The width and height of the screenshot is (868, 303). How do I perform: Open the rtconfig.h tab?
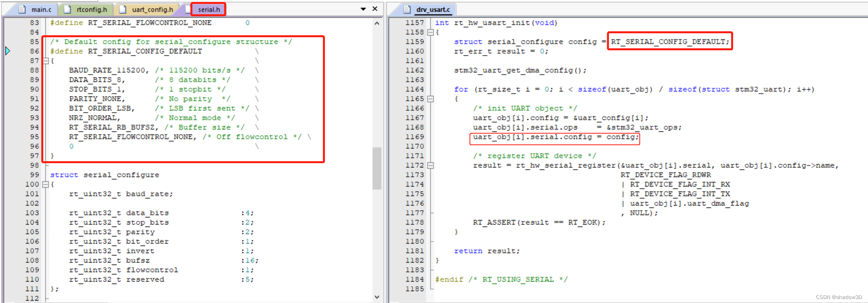[86, 10]
